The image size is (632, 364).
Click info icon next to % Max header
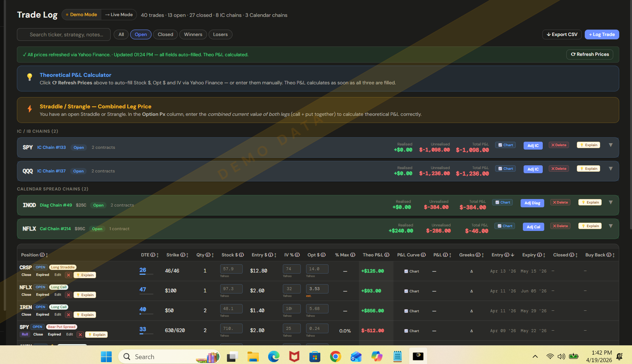353,255
